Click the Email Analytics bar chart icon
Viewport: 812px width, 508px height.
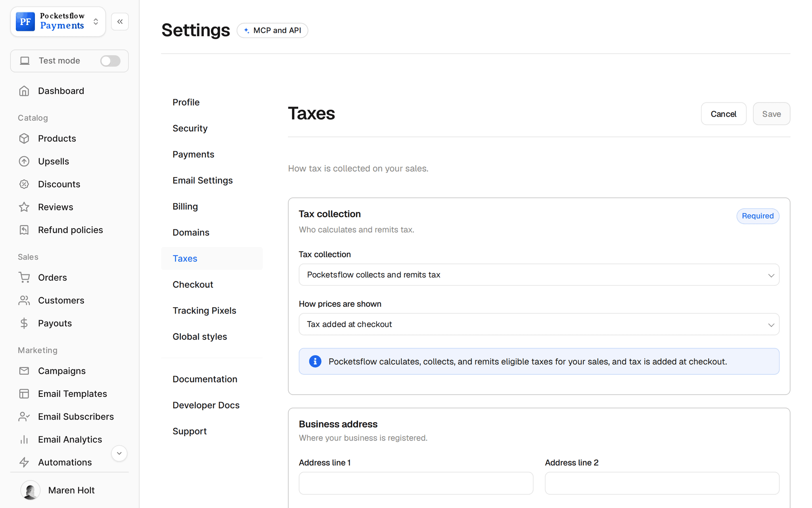pyautogui.click(x=24, y=439)
